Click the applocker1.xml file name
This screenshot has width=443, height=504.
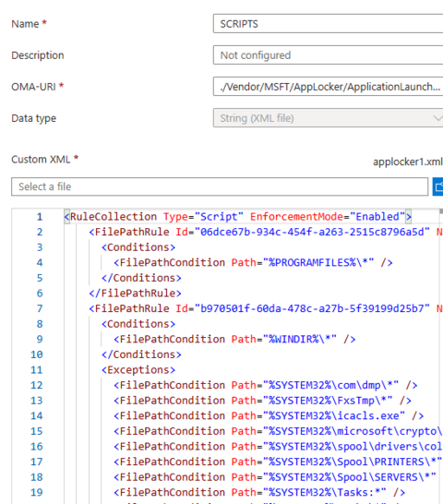click(x=408, y=162)
